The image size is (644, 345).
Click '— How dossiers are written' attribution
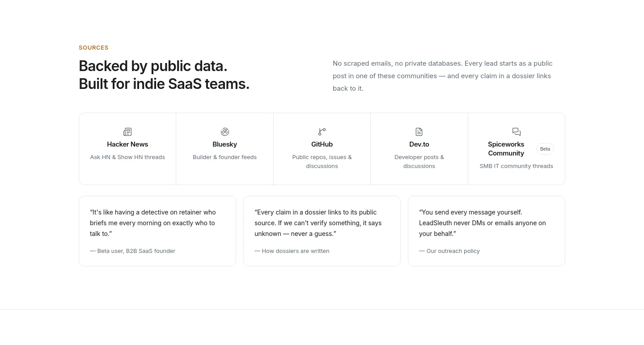click(292, 251)
